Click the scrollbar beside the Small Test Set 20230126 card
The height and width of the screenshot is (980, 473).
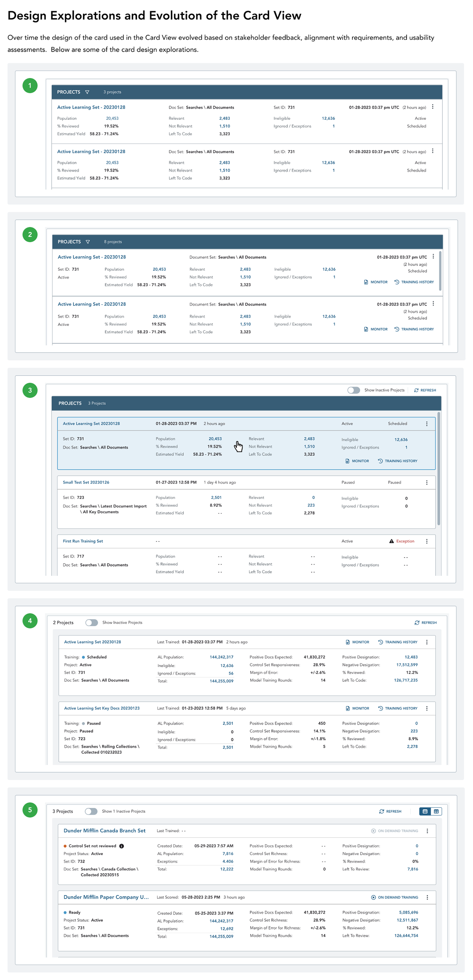pyautogui.click(x=439, y=469)
